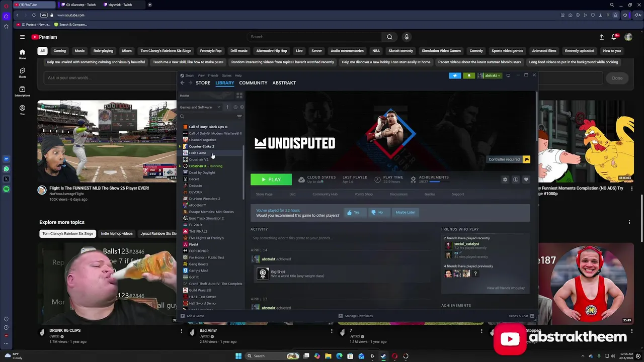Select the Music filter chip
Image resolution: width=644 pixels, height=362 pixels.
(79, 51)
